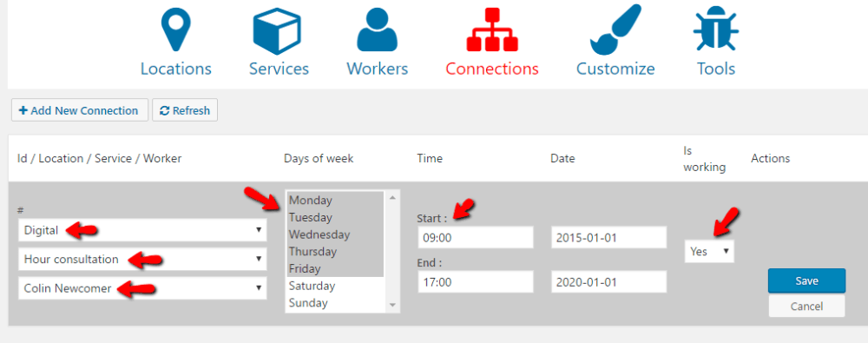Expand the Digital location dropdown
Screen dimensions: 868x343
142,230
